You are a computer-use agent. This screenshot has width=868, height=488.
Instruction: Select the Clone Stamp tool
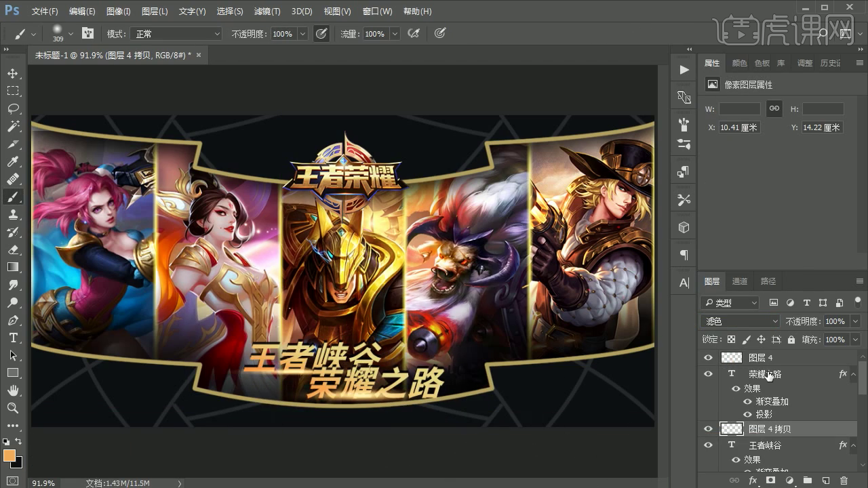12,214
